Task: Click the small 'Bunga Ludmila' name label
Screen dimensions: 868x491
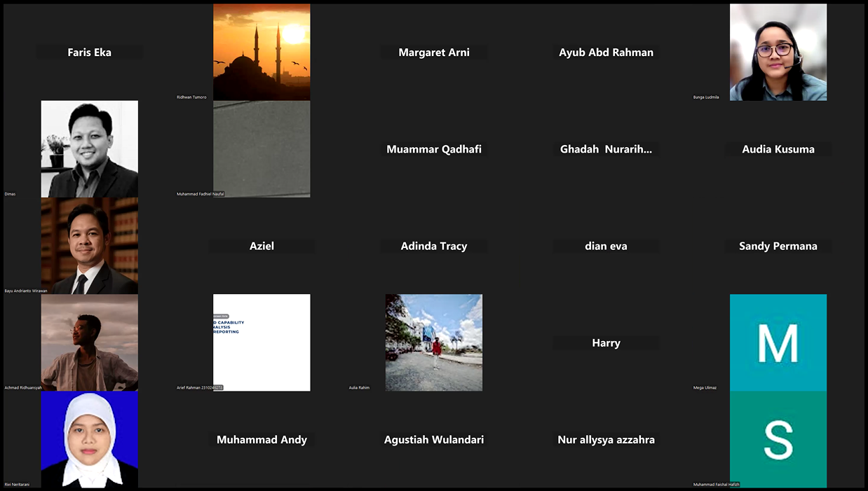Action: coord(706,97)
